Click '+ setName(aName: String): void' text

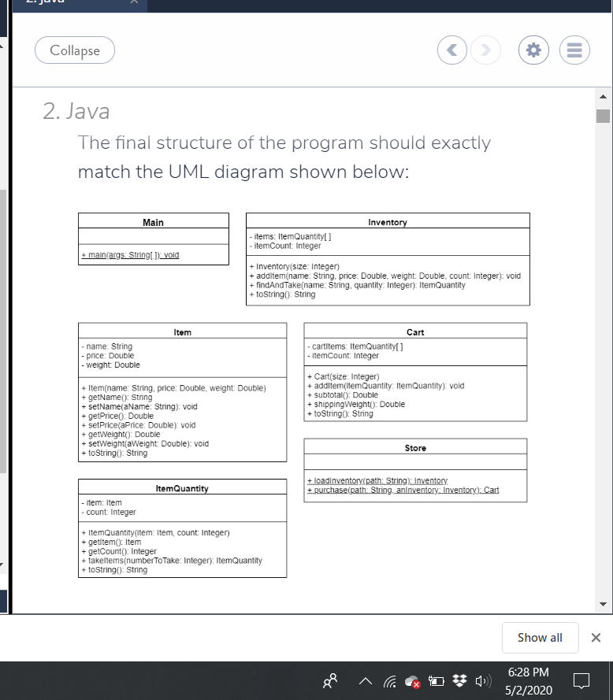click(x=139, y=407)
